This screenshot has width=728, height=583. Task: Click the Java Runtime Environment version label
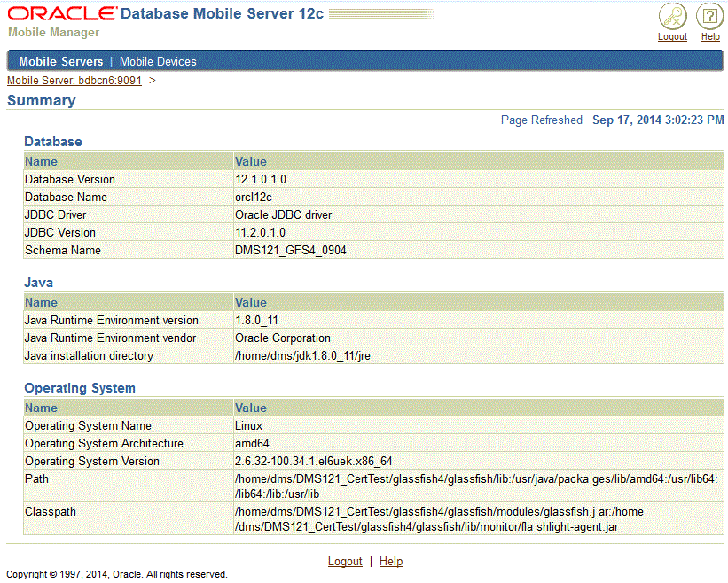[112, 321]
